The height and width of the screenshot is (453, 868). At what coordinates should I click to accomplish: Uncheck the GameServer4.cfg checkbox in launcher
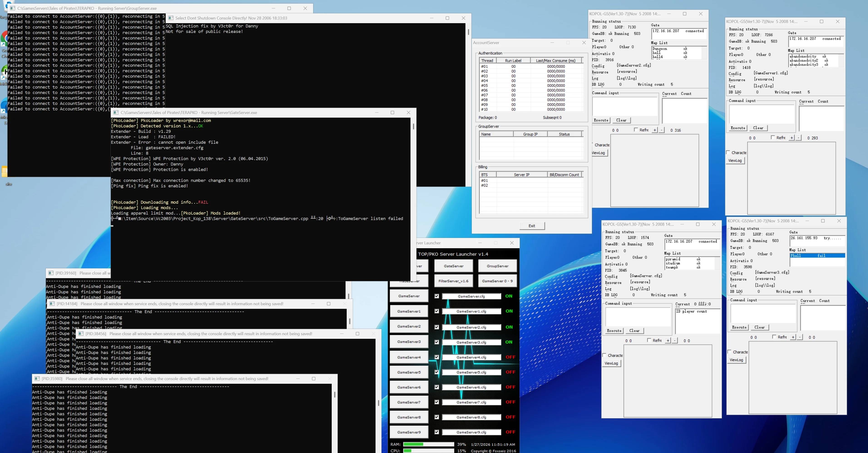pos(437,357)
